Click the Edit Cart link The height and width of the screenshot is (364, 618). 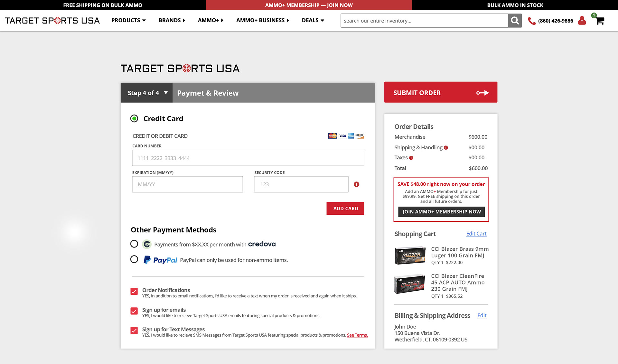tap(476, 234)
